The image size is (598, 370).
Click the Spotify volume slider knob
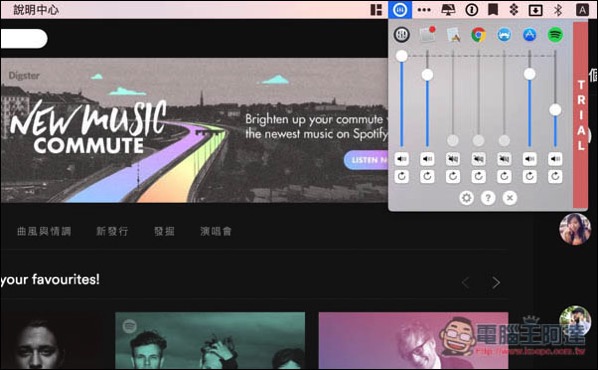[555, 110]
